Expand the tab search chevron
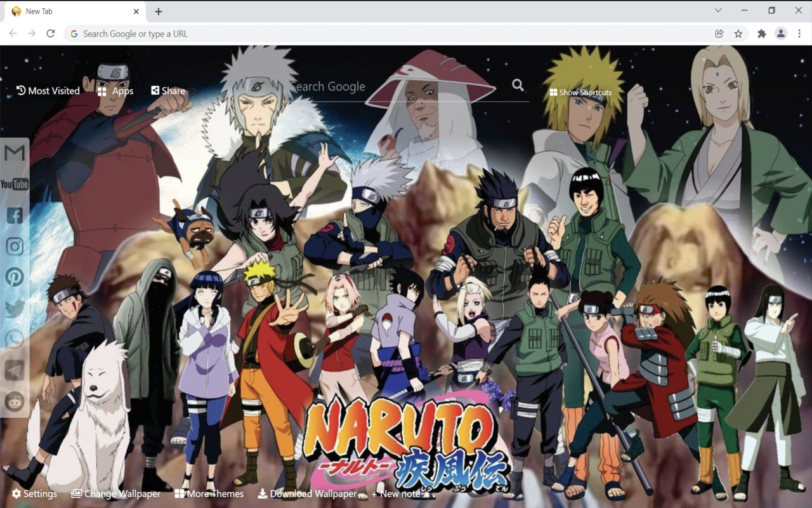This screenshot has height=508, width=812. 718,10
